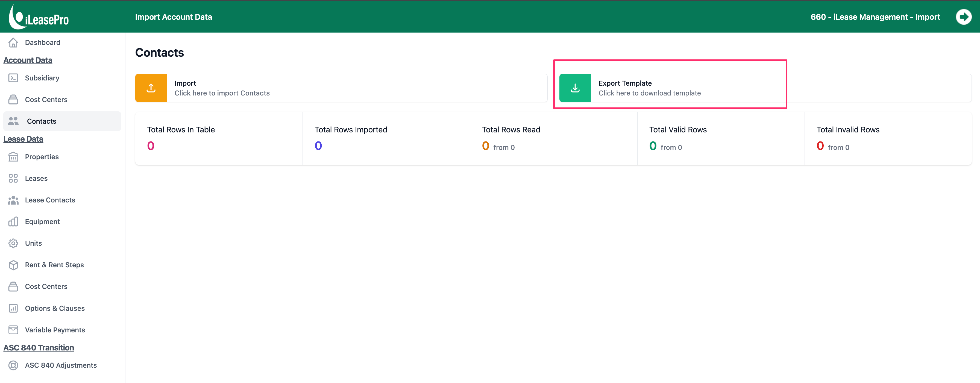This screenshot has height=383, width=980.
Task: Click the ASC 840 Transition section link
Action: pos(39,348)
